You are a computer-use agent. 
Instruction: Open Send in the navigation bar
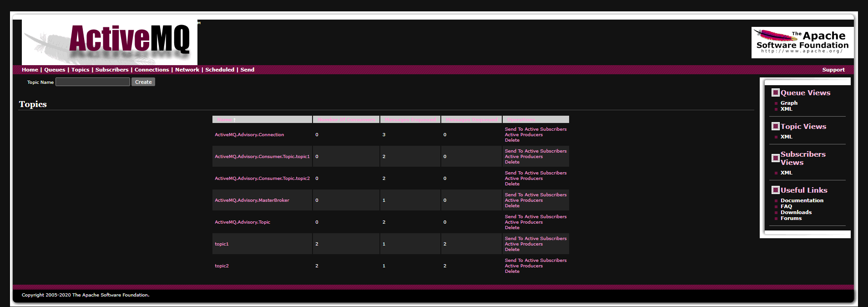(247, 70)
